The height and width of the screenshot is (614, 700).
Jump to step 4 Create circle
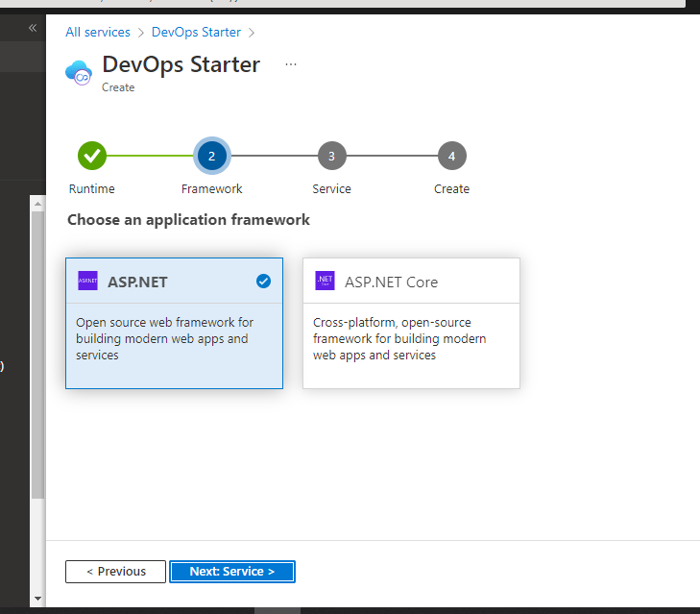451,155
